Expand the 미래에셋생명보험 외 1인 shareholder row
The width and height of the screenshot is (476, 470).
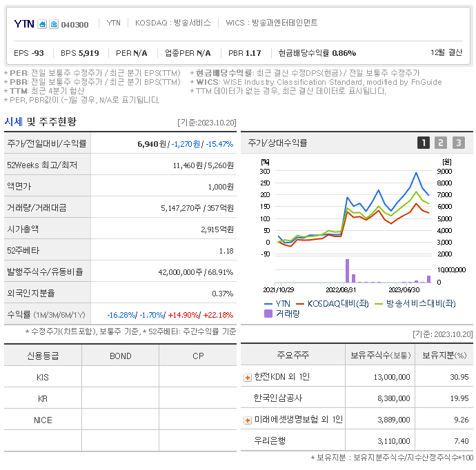point(248,420)
